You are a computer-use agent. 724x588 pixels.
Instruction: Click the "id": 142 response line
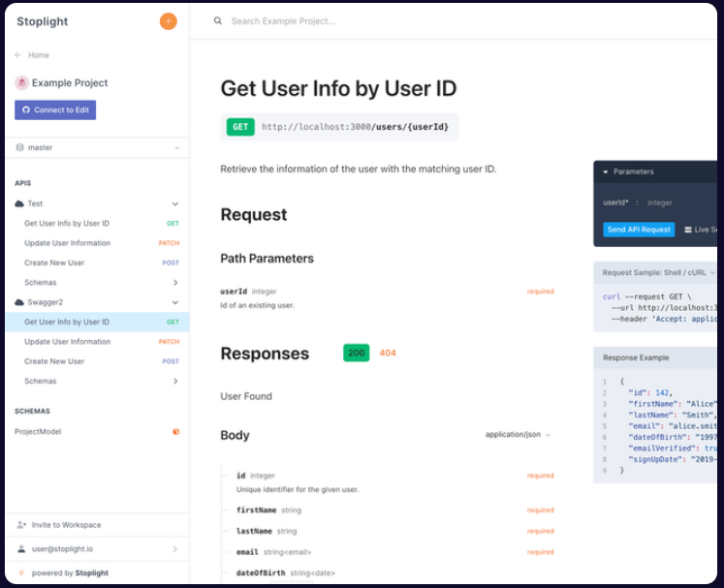click(x=650, y=392)
